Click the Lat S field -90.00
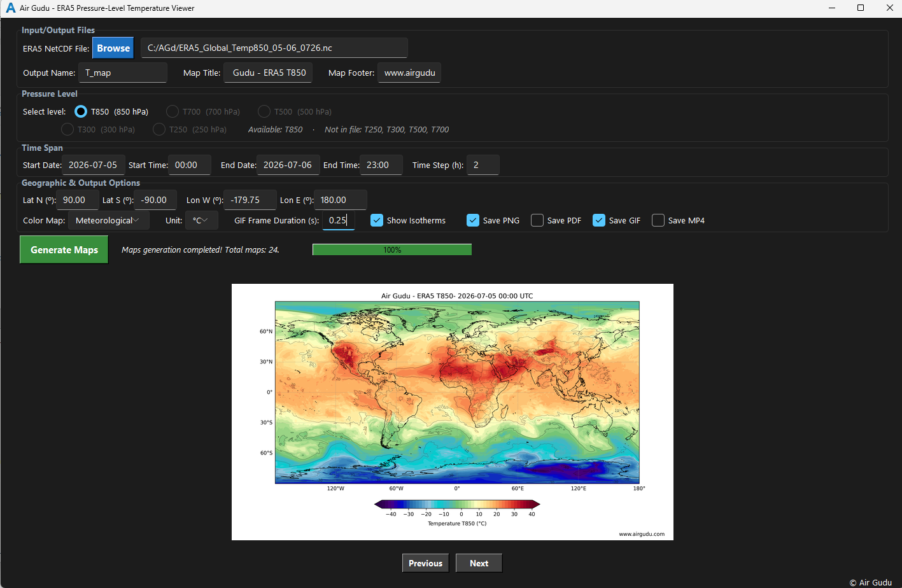 click(x=155, y=200)
